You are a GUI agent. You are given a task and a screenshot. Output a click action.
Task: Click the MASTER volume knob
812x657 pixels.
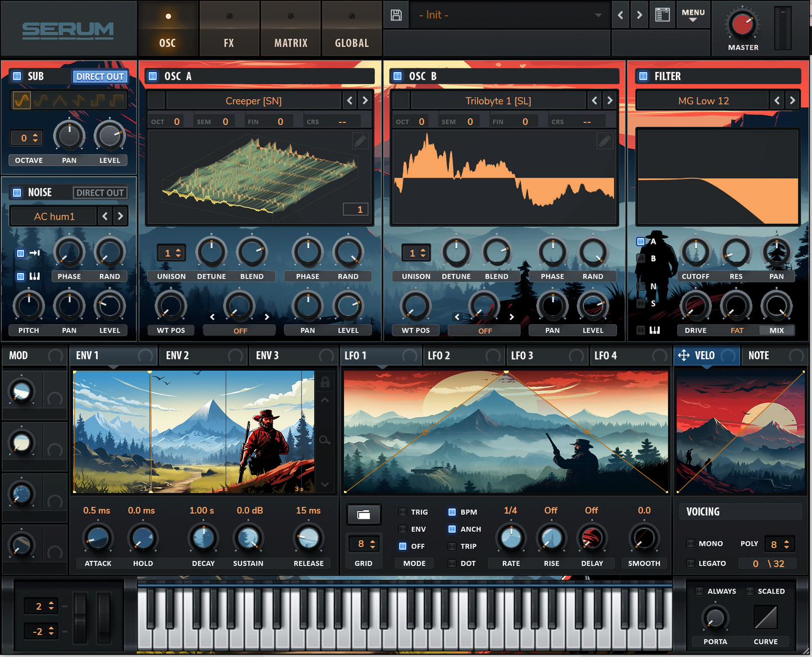742,25
